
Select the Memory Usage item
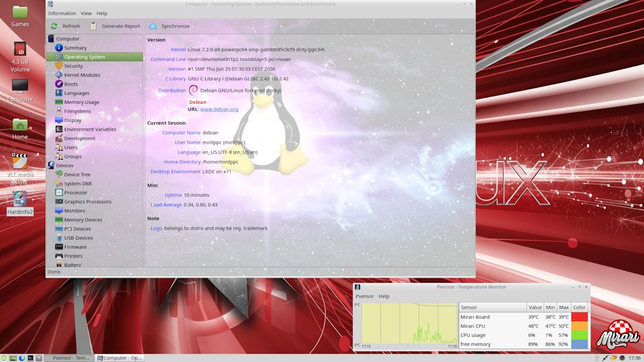click(81, 102)
